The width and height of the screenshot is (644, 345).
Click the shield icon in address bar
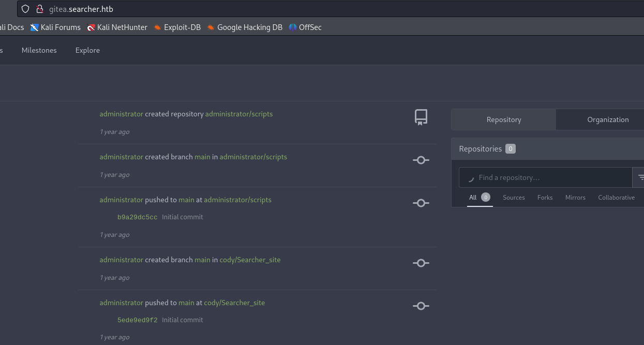pos(25,9)
